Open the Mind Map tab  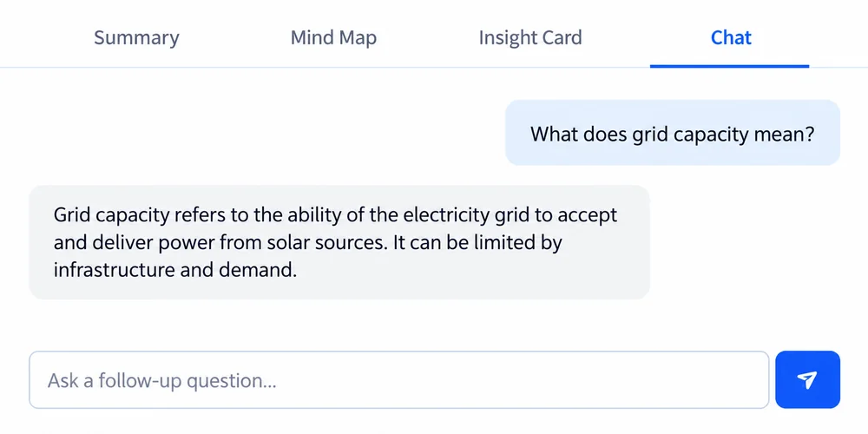[x=333, y=37]
